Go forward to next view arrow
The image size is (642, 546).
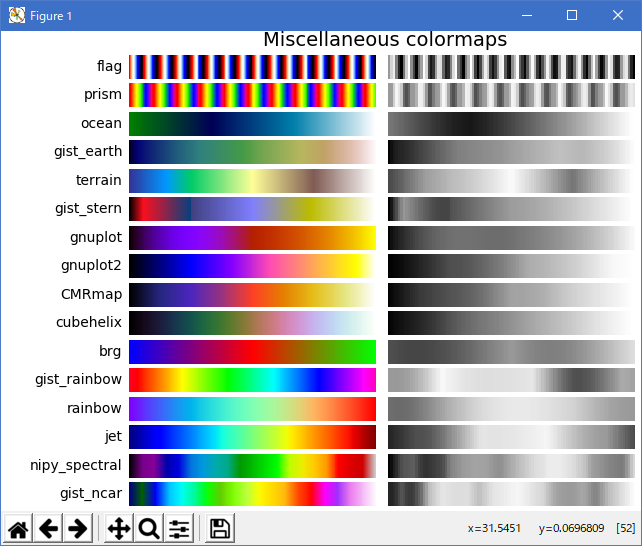(78, 528)
